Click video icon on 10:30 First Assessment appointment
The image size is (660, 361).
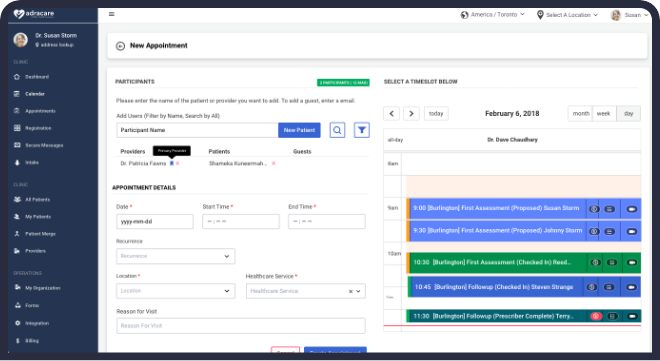(x=632, y=262)
